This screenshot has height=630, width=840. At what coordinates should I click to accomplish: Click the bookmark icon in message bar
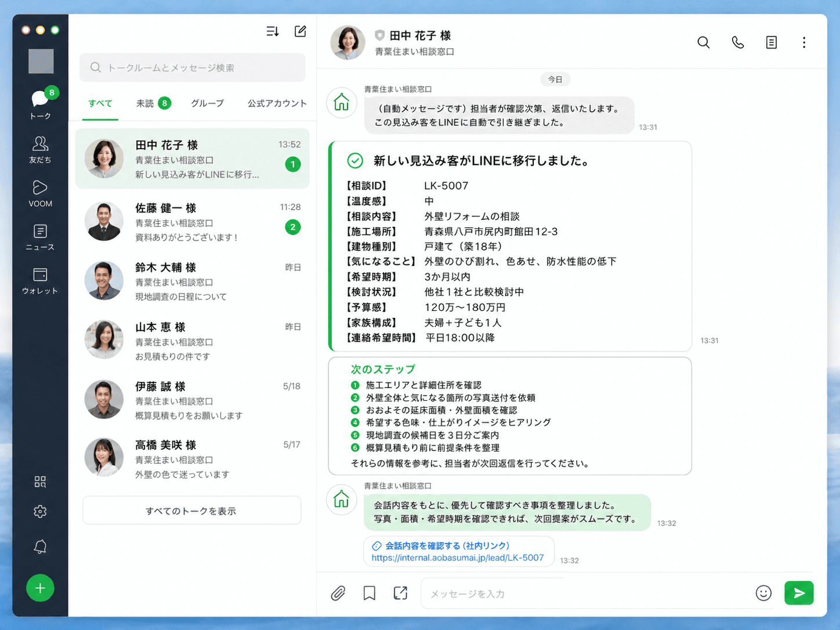coord(370,593)
